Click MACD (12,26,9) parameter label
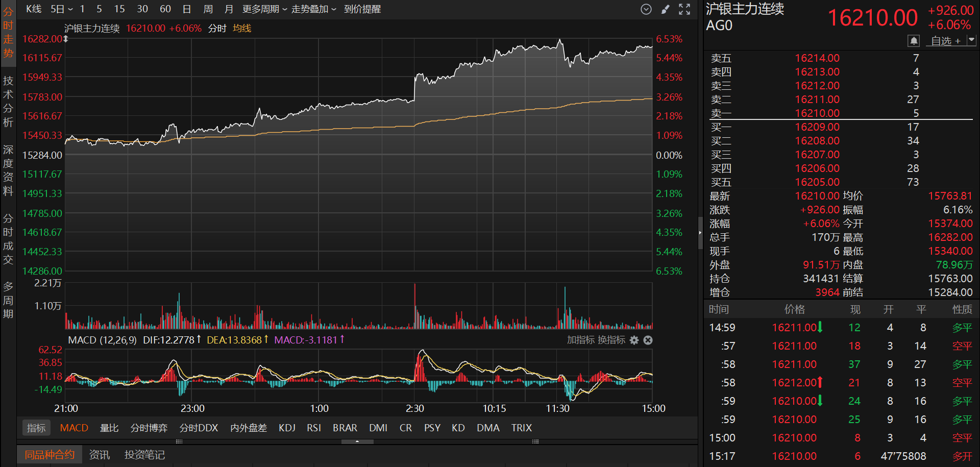Image resolution: width=980 pixels, height=467 pixels. tap(103, 340)
